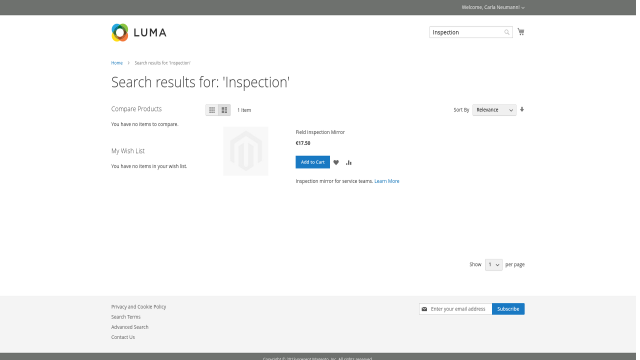Click 'You have no items to compare' text
This screenshot has width=640, height=360.
(x=144, y=124)
